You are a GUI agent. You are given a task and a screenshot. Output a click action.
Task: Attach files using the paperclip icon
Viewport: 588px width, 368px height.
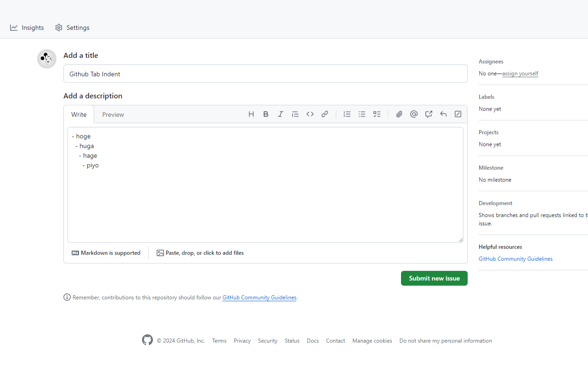click(399, 114)
